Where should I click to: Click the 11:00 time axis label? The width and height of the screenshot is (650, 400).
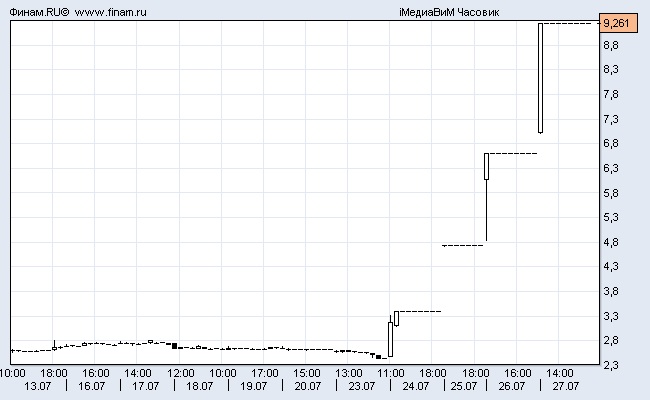(x=390, y=373)
